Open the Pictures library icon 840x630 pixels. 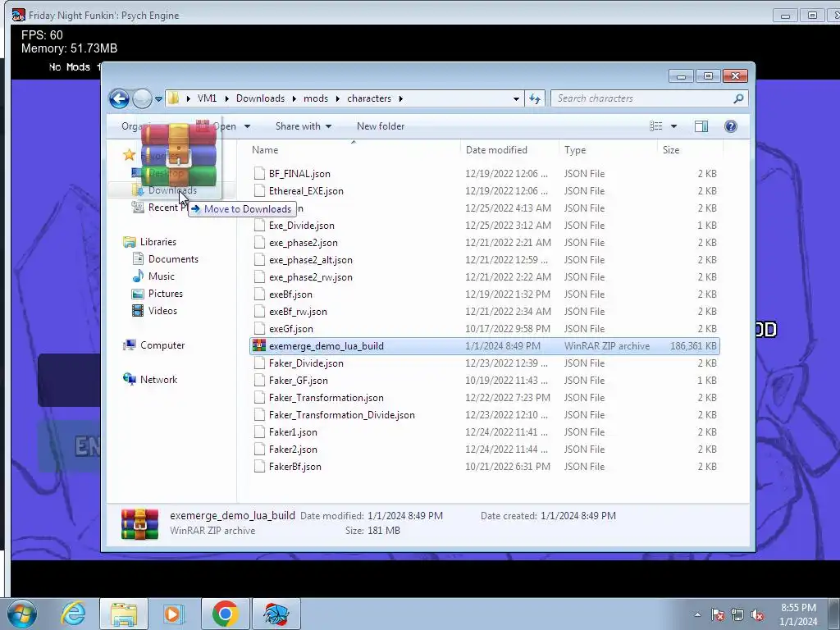tap(138, 294)
